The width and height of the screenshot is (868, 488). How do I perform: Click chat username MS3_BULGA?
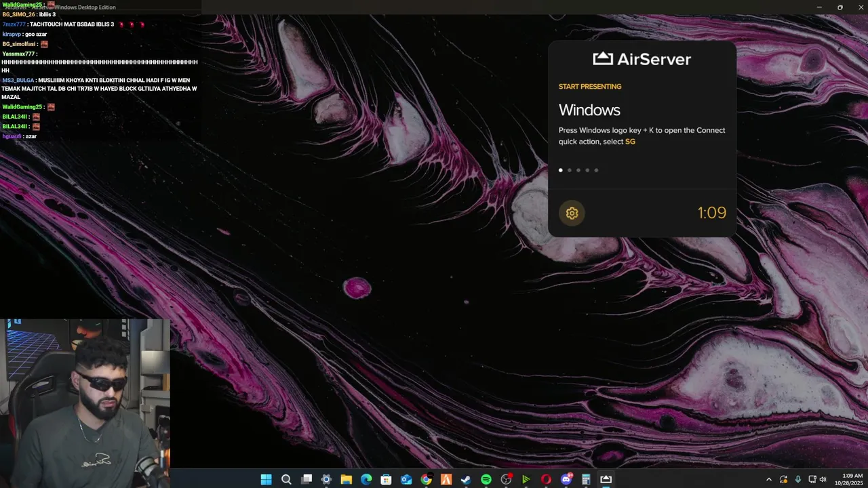coord(18,80)
